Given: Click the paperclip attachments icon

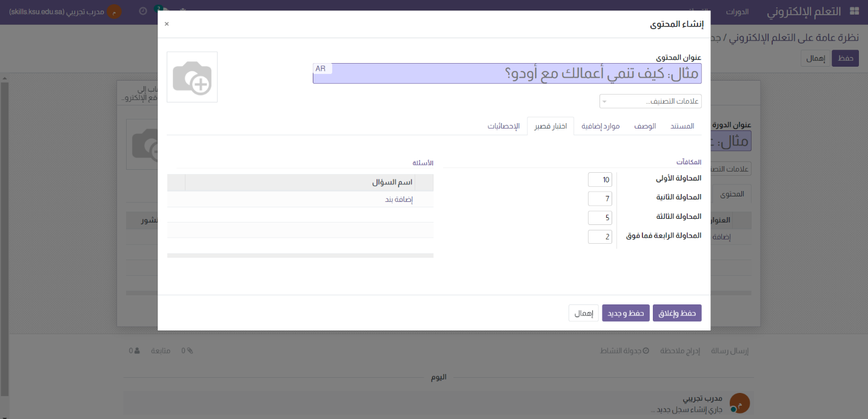Looking at the screenshot, I should [x=190, y=350].
